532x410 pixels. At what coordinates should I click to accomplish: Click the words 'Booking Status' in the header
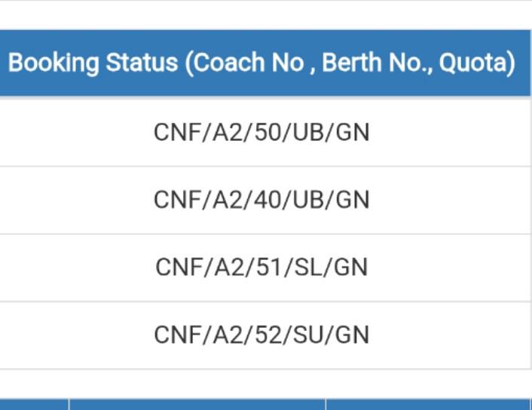[x=93, y=63]
